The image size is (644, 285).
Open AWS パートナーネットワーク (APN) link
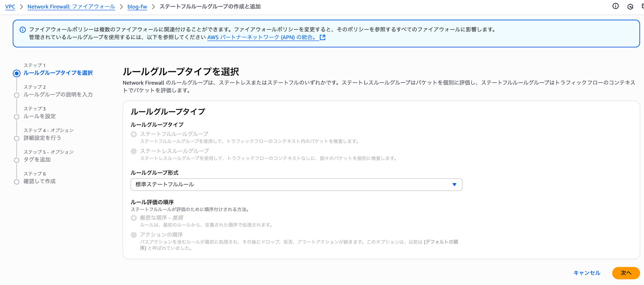click(x=261, y=37)
